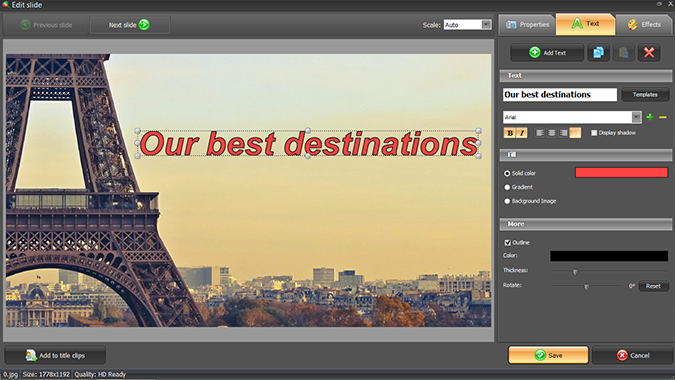Copy the selected text layer

pos(598,53)
